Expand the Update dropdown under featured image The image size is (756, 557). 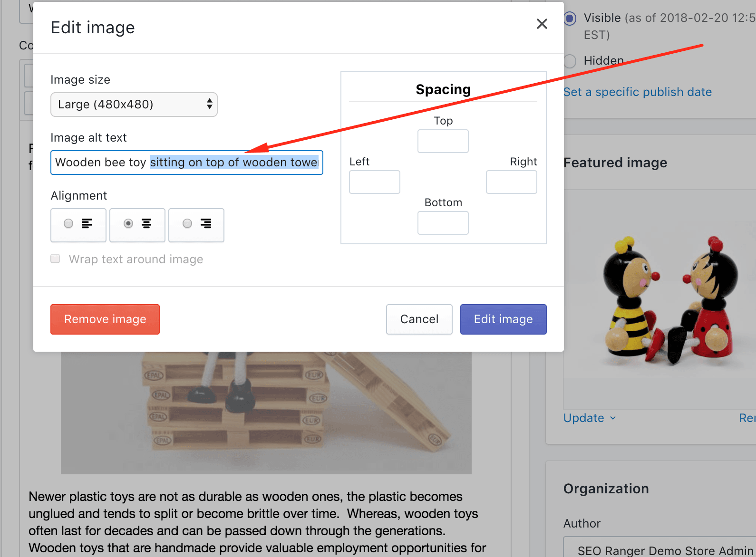coord(590,418)
